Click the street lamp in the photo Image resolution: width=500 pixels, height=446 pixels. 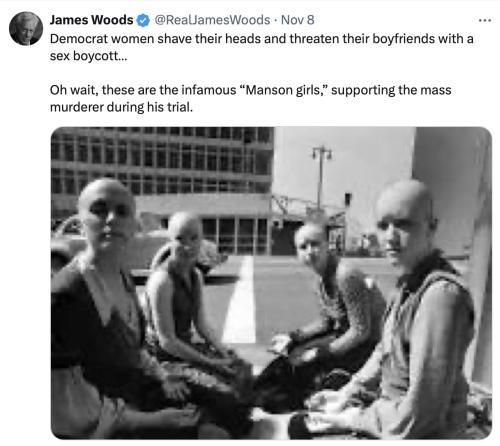(x=321, y=177)
